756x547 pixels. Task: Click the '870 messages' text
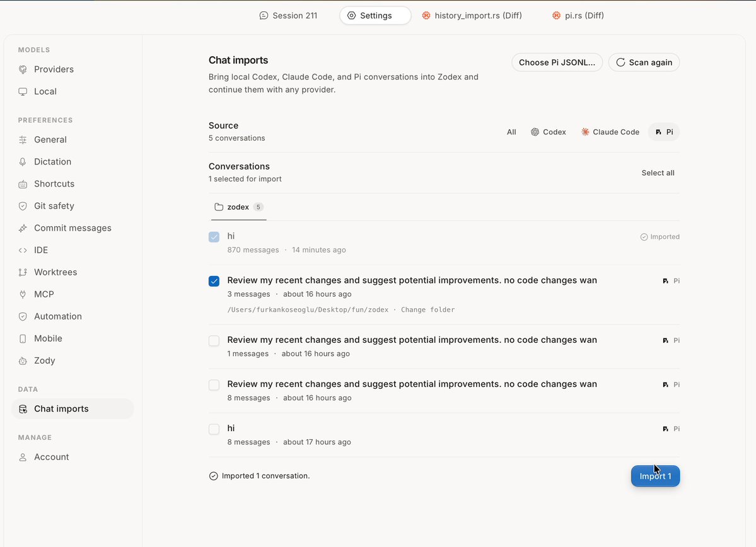(253, 250)
